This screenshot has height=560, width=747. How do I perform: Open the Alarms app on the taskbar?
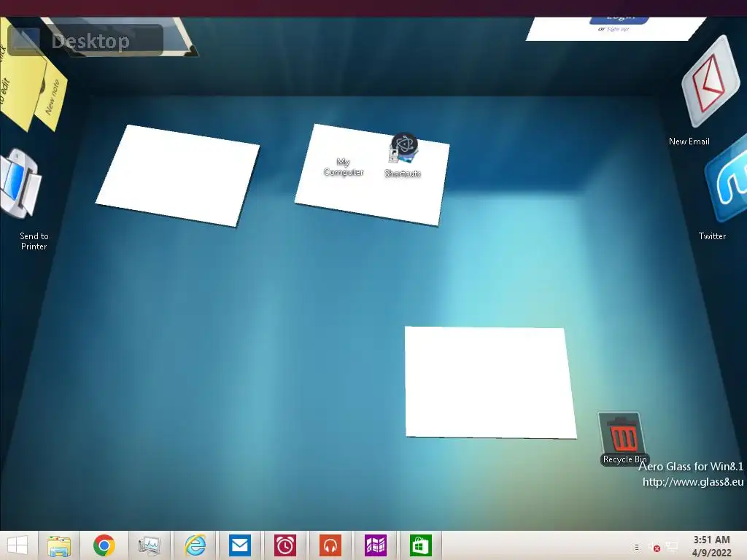[x=285, y=545]
